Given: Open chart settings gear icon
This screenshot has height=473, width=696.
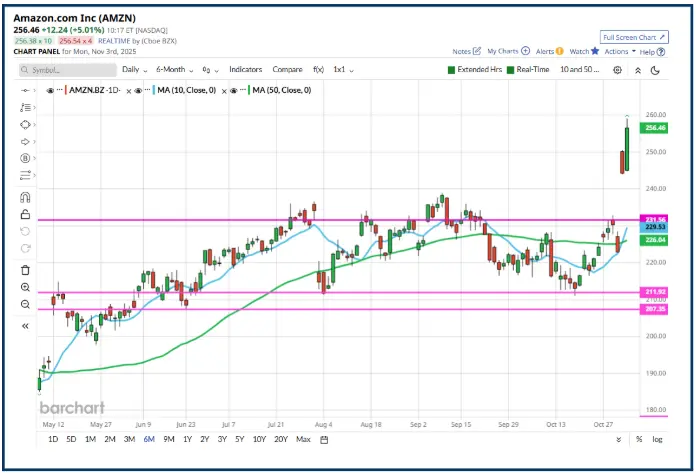Looking at the screenshot, I should [x=617, y=70].
